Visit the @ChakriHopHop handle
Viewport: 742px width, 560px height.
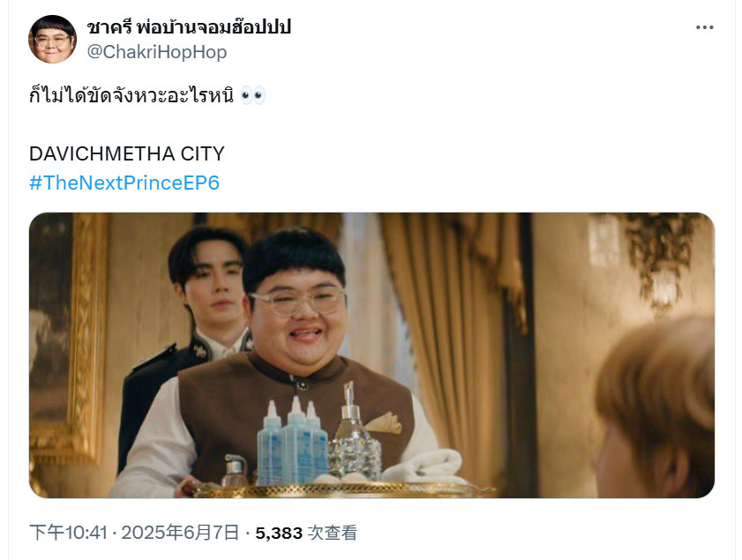click(157, 52)
